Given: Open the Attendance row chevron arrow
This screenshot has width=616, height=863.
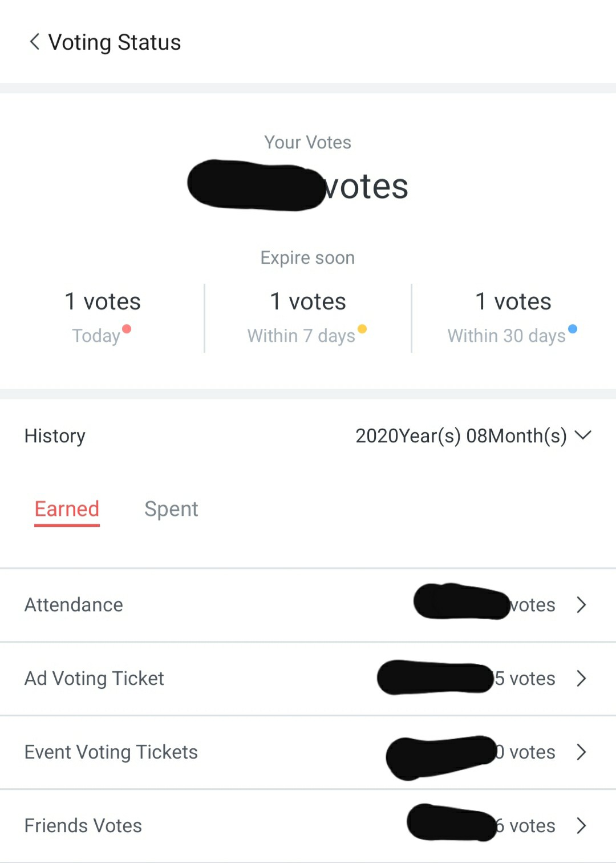Looking at the screenshot, I should (581, 605).
